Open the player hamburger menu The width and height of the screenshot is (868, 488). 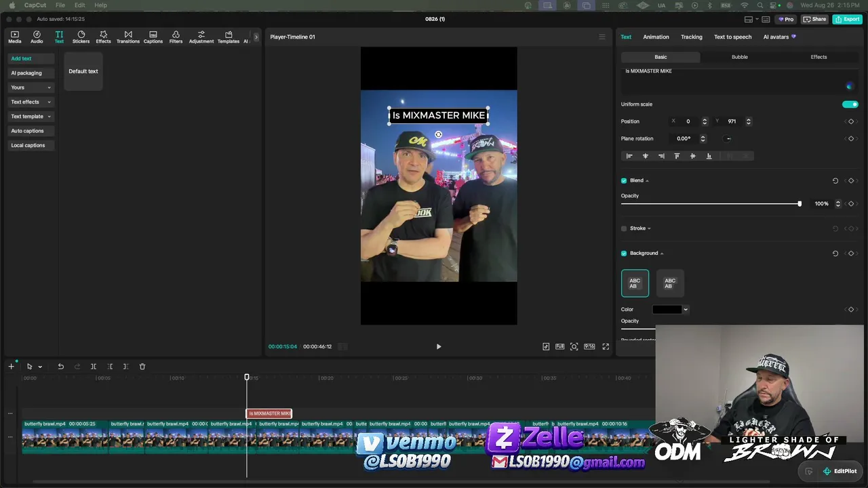coord(601,37)
